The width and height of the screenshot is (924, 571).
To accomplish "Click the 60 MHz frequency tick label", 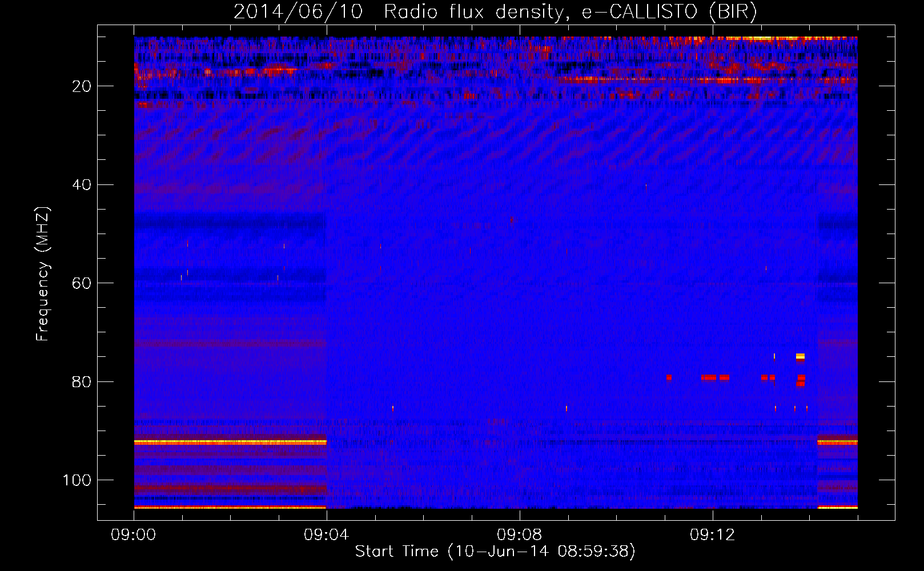I will [82, 284].
